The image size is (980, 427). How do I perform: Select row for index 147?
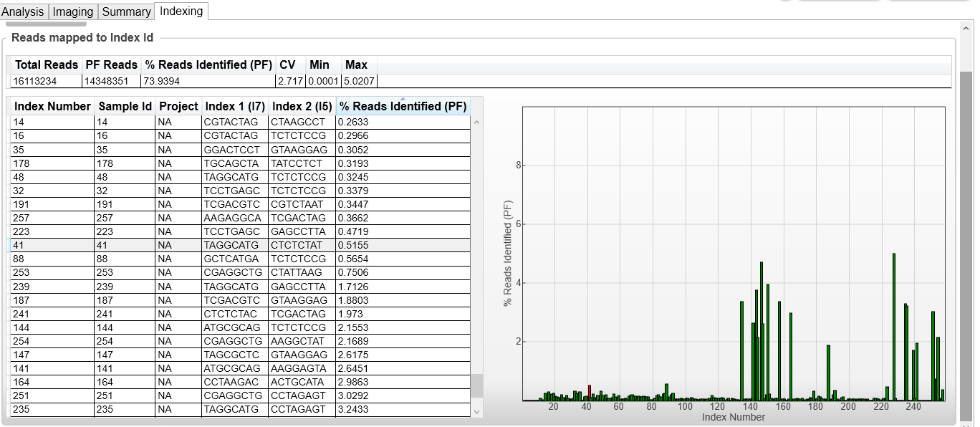coord(240,355)
